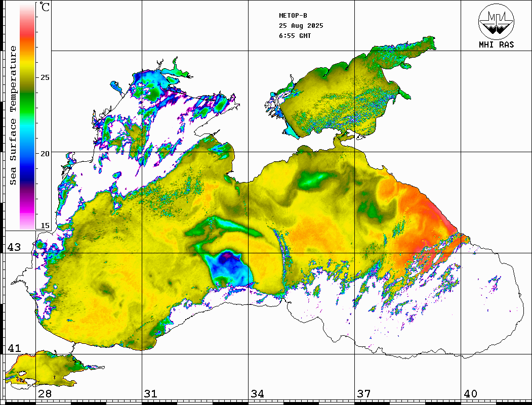Click the '6:55 GMT' time text
This screenshot has width=532, height=405.
click(x=295, y=35)
